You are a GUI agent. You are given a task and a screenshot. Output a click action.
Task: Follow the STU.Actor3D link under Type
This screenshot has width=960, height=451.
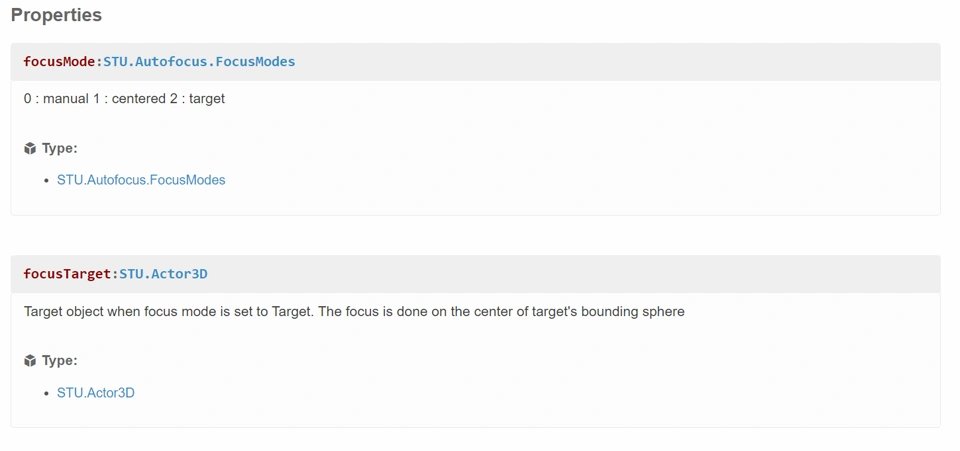point(96,393)
